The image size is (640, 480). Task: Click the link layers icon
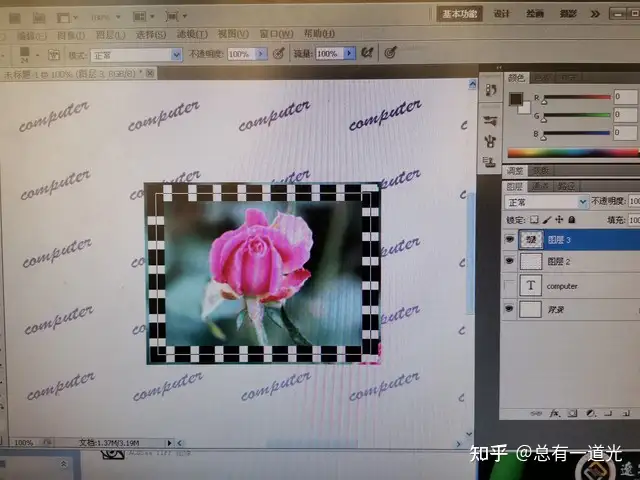(536, 413)
